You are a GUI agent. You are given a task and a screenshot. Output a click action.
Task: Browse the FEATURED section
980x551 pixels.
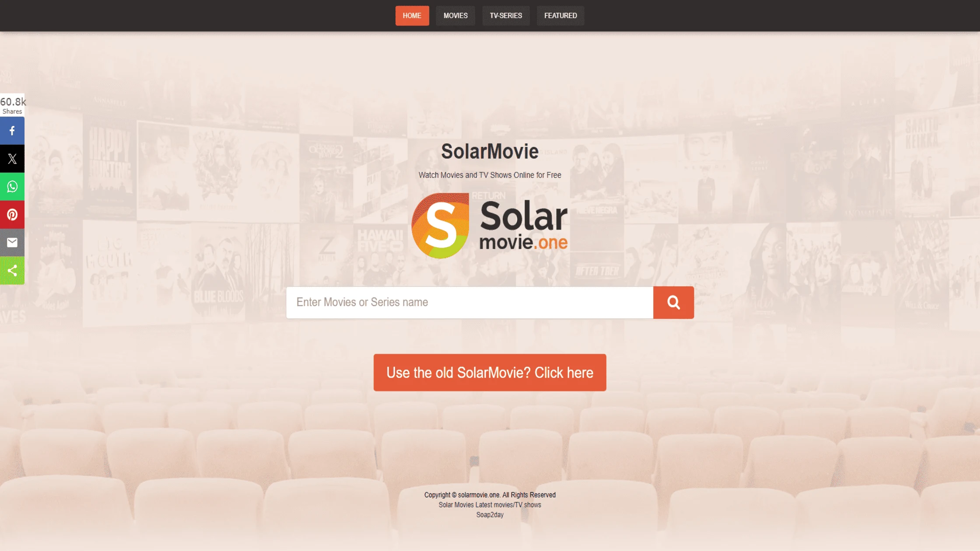(560, 16)
